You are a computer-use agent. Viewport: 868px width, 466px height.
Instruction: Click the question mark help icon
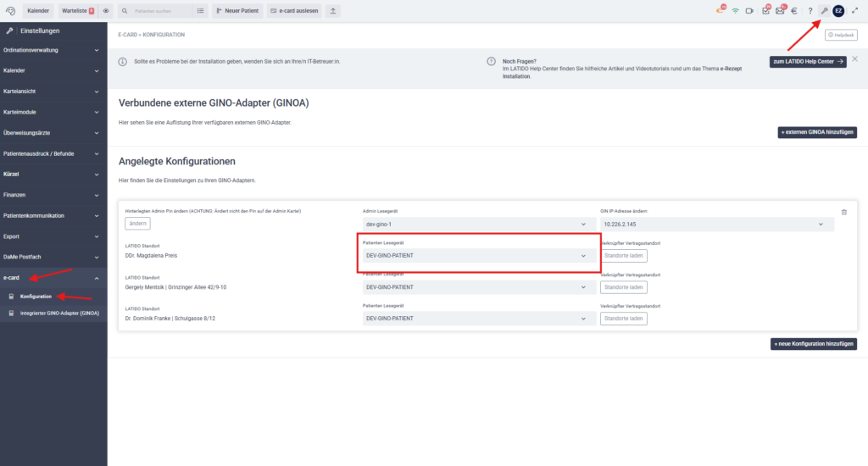pyautogui.click(x=810, y=11)
